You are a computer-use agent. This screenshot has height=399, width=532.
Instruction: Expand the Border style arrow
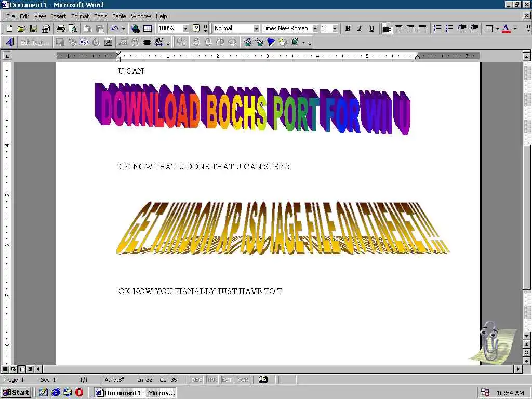[x=497, y=29]
